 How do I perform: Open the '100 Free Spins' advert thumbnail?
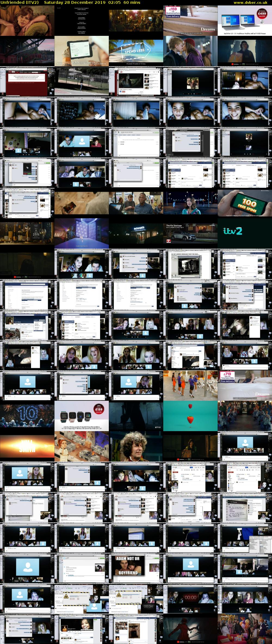245,203
